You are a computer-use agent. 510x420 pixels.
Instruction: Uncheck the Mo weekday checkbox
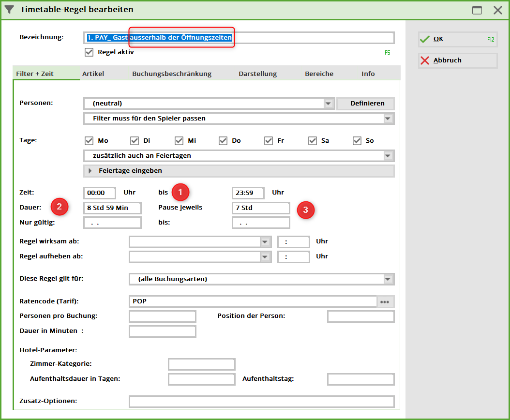(x=89, y=141)
